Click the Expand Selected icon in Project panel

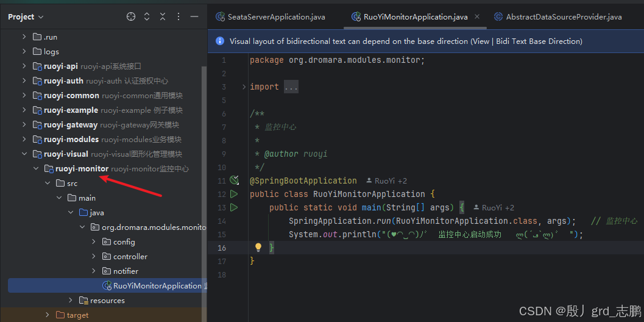pos(147,17)
